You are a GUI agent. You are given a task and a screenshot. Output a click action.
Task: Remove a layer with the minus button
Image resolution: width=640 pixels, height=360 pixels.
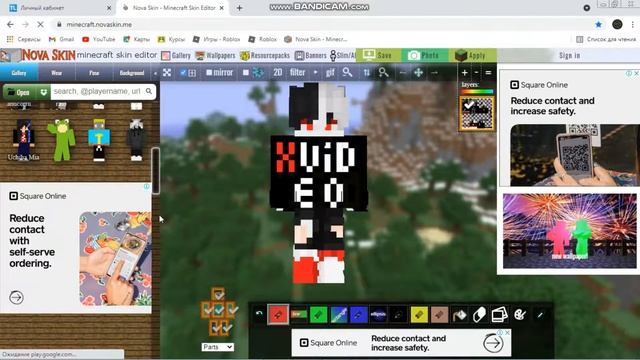pos(476,73)
